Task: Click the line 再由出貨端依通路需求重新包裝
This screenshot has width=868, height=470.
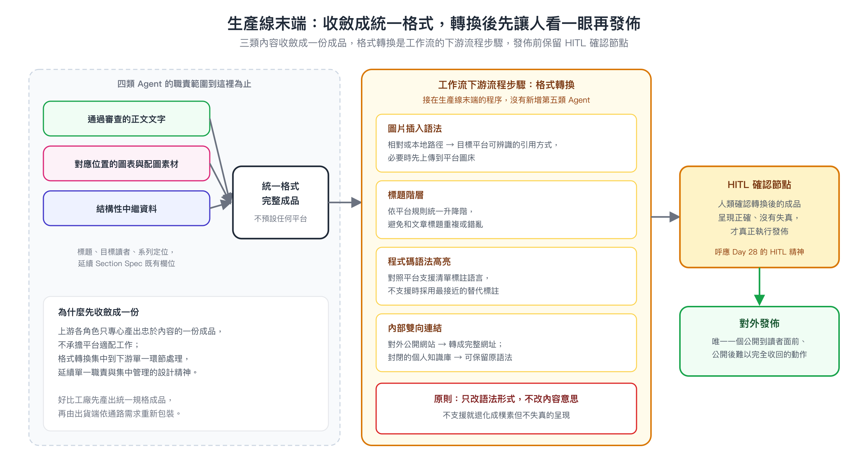Action: tap(119, 414)
